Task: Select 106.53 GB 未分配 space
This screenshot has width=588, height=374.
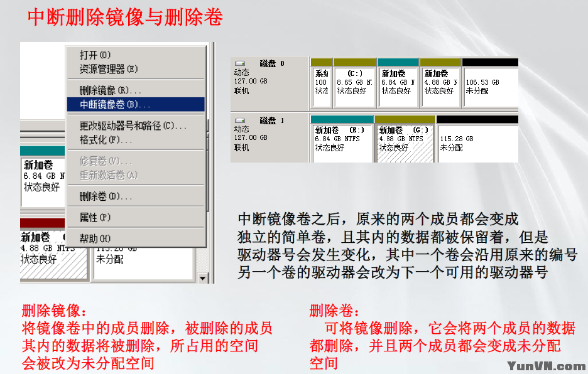Action: tap(491, 87)
